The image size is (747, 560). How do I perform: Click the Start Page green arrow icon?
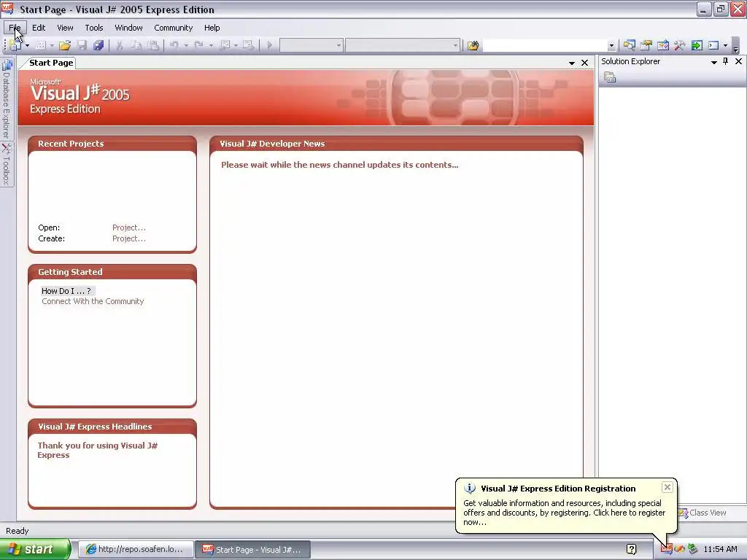coord(697,45)
